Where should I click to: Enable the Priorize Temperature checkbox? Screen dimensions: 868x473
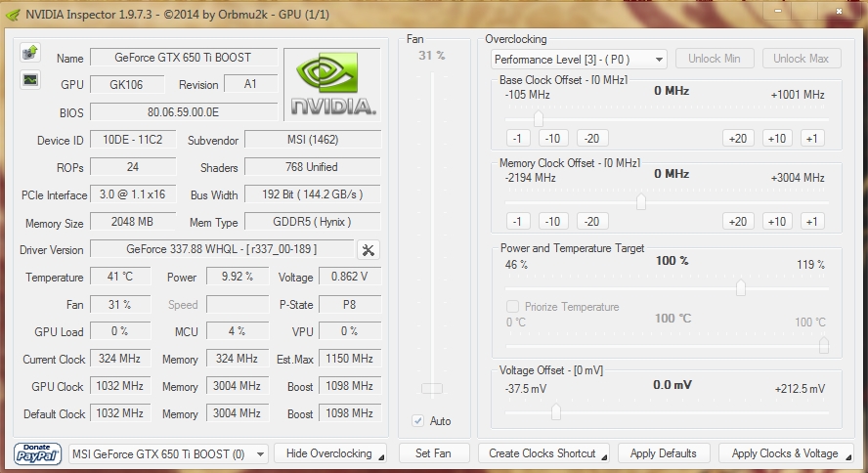[512, 307]
